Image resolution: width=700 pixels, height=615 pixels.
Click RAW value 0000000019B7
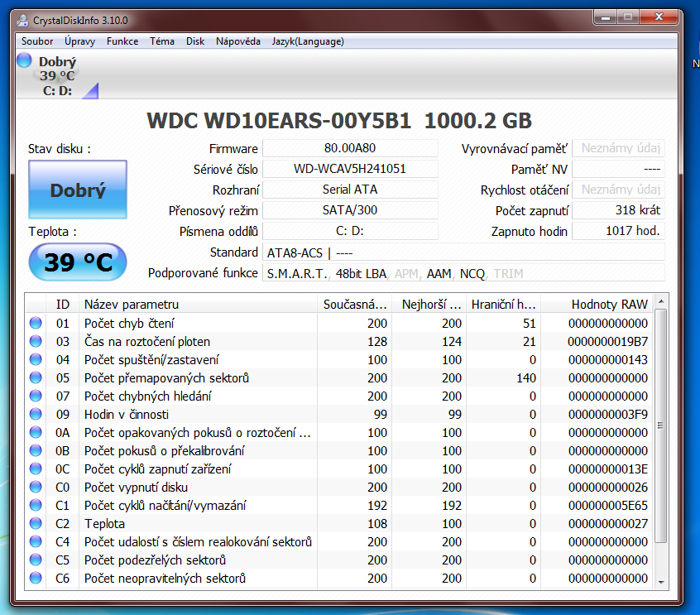click(607, 342)
